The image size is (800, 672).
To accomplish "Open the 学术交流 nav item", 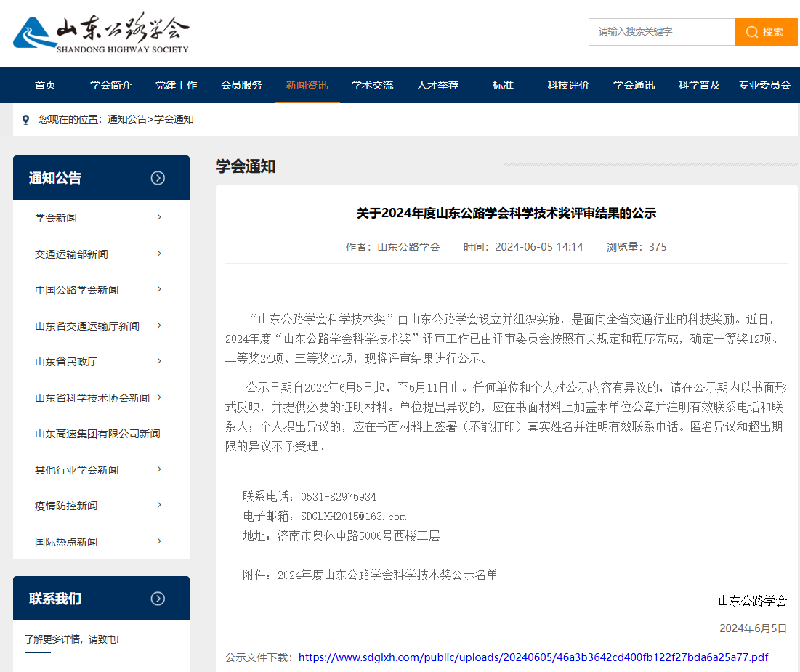I will point(373,85).
